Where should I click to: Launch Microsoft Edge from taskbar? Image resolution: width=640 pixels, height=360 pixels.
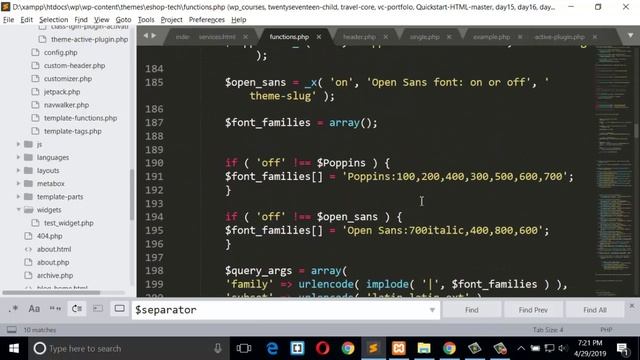tap(272, 348)
